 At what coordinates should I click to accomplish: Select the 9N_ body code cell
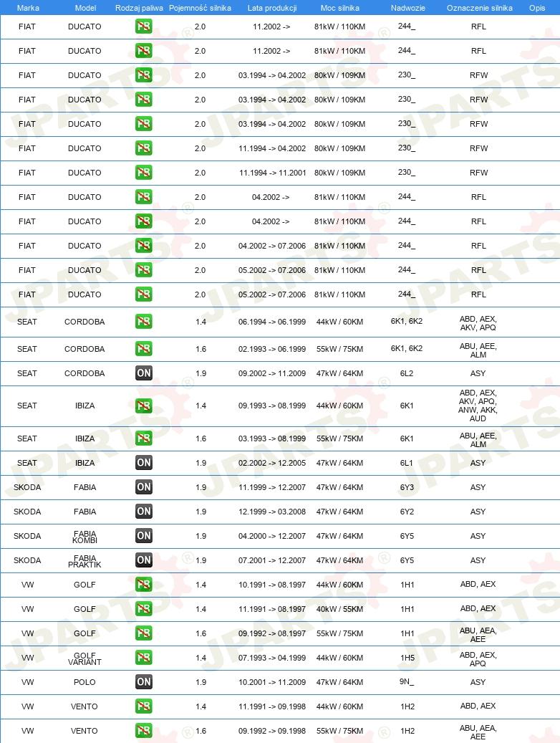(x=407, y=682)
